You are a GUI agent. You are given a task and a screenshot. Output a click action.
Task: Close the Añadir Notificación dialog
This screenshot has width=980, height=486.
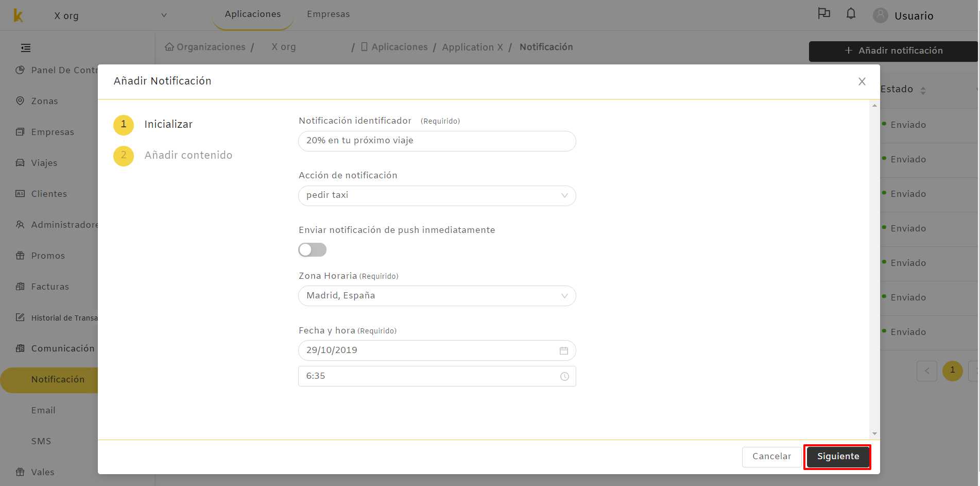(862, 81)
